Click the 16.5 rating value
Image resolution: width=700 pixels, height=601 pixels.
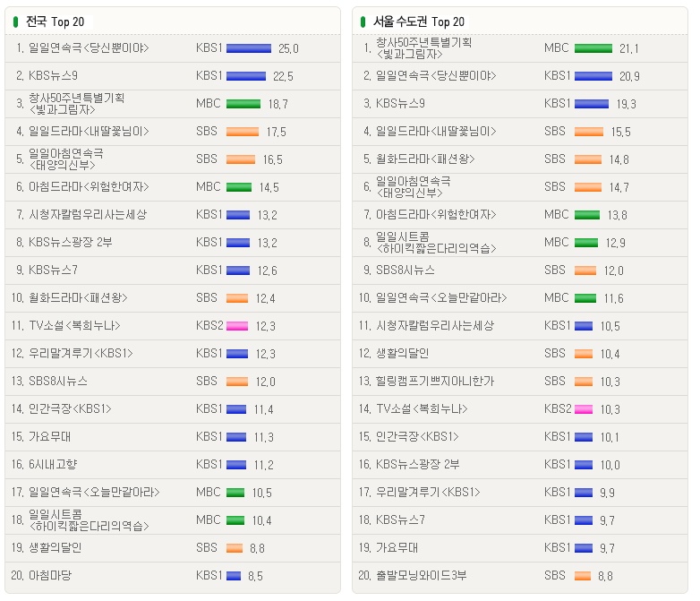(272, 159)
